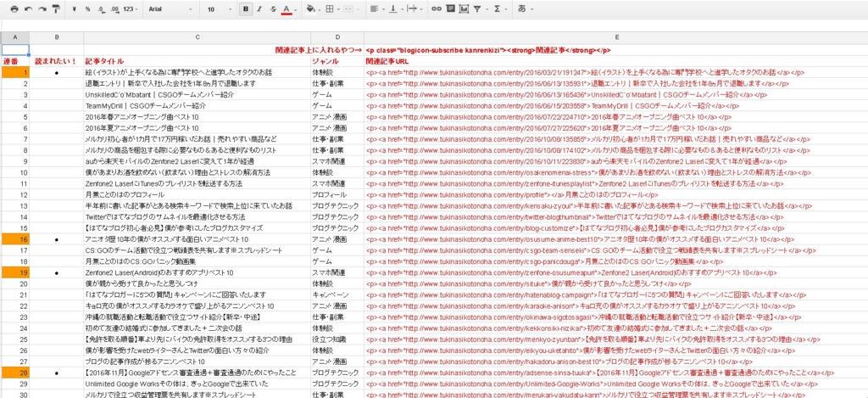Click title cell TeamMyDrill｜CSGOチームメンバー紹介

coord(197,105)
